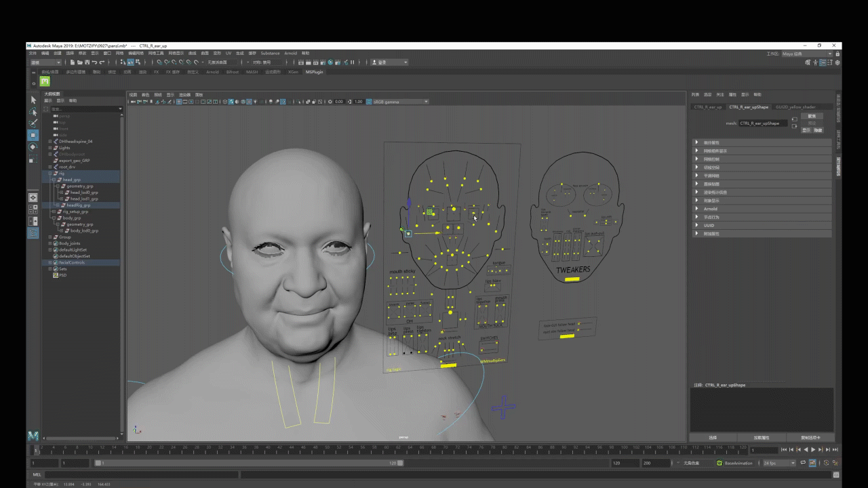This screenshot has height=488, width=868.
Task: Click the 选择 button at Attribute Editor bottom
Action: (x=713, y=438)
